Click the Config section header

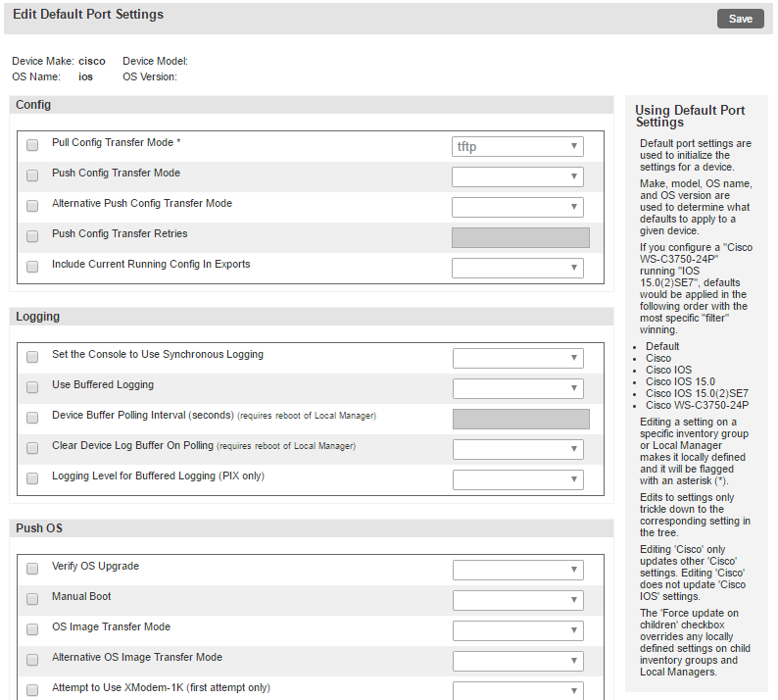[x=311, y=105]
